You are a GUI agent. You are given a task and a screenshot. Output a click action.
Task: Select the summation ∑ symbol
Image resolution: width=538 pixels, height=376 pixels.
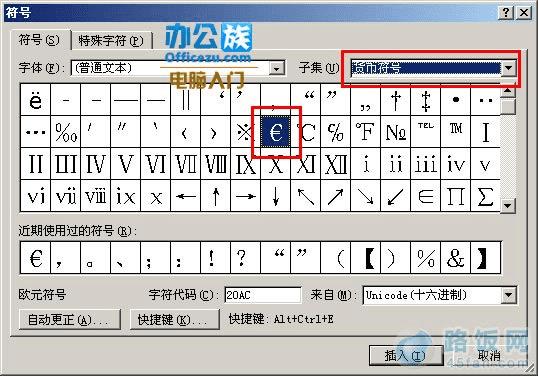pos(486,196)
